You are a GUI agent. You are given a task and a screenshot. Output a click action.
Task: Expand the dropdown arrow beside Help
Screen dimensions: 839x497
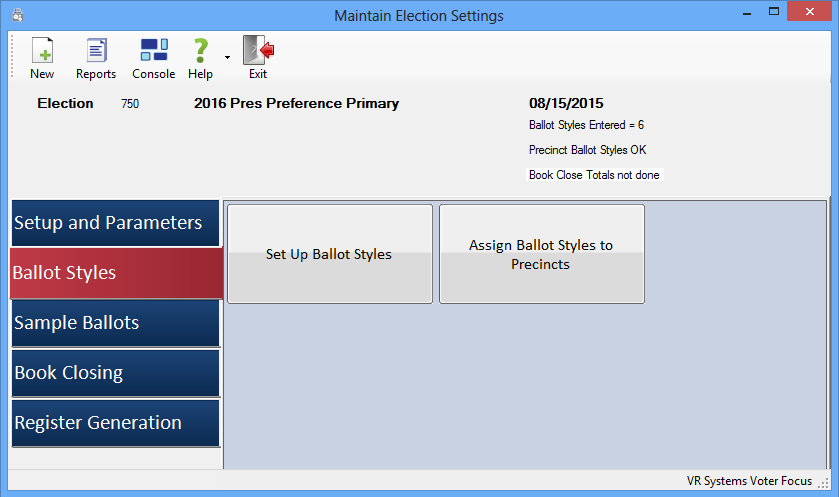[227, 57]
